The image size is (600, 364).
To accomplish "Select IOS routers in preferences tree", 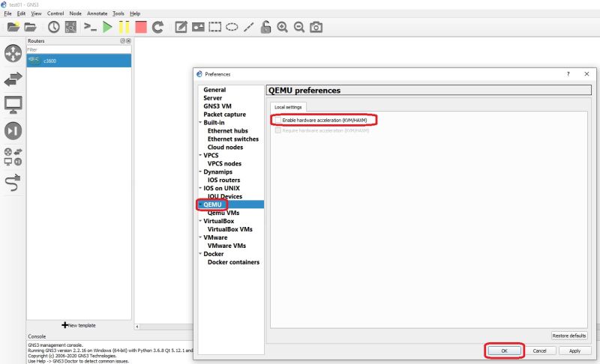I will click(x=223, y=180).
